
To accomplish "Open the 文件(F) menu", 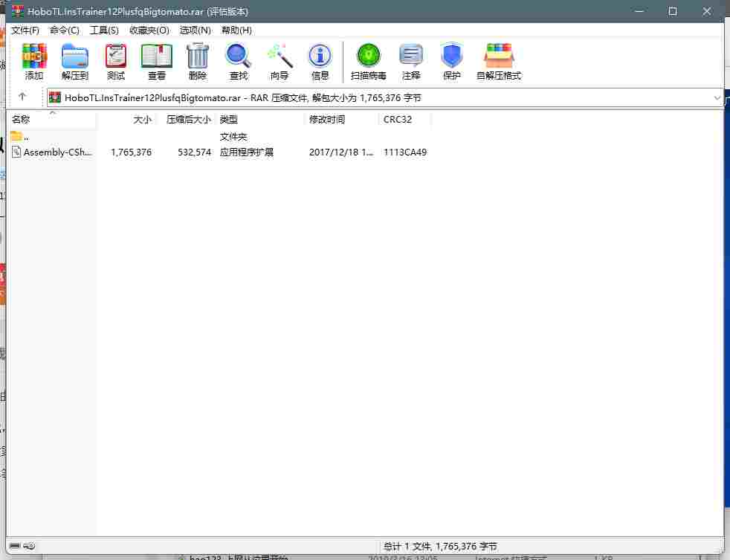I will tap(25, 30).
